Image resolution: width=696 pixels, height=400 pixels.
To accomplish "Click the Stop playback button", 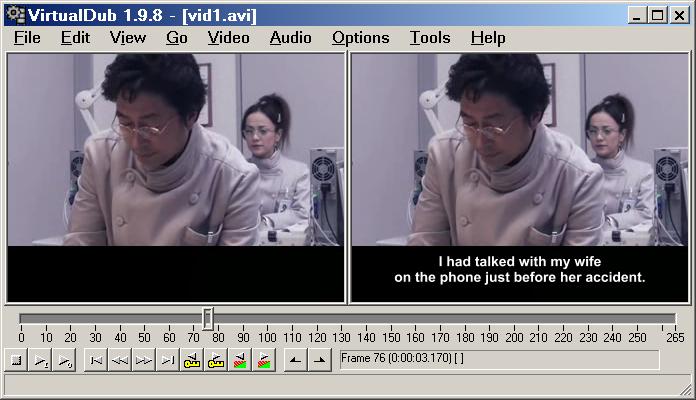I will [16, 360].
